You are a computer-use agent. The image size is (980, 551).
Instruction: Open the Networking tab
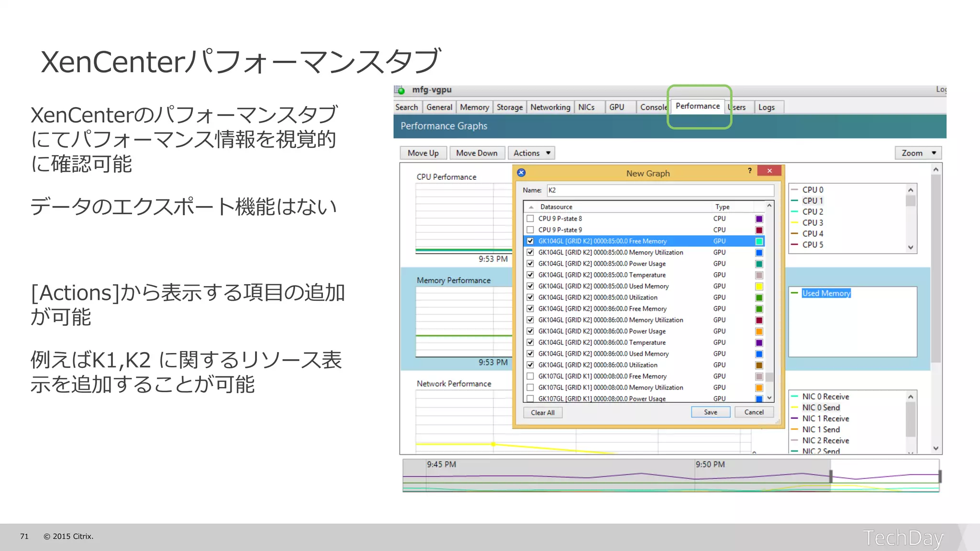550,107
